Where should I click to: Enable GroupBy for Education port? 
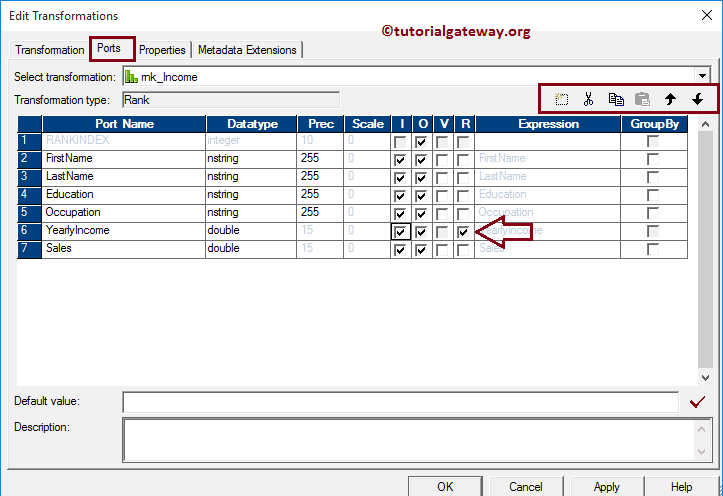[653, 195]
